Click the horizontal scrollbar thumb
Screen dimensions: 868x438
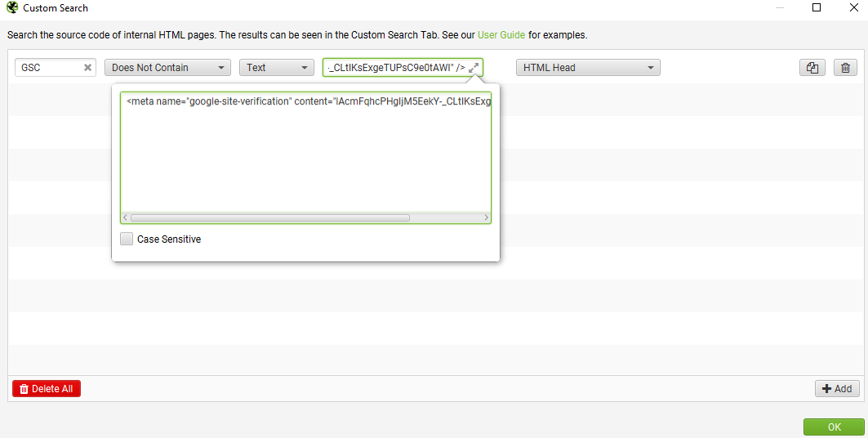[x=270, y=217]
